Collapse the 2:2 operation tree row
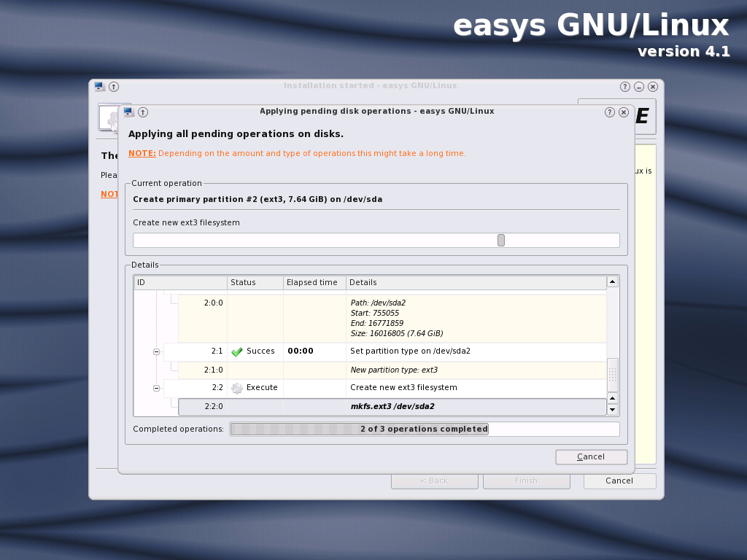747x560 pixels. 156,388
